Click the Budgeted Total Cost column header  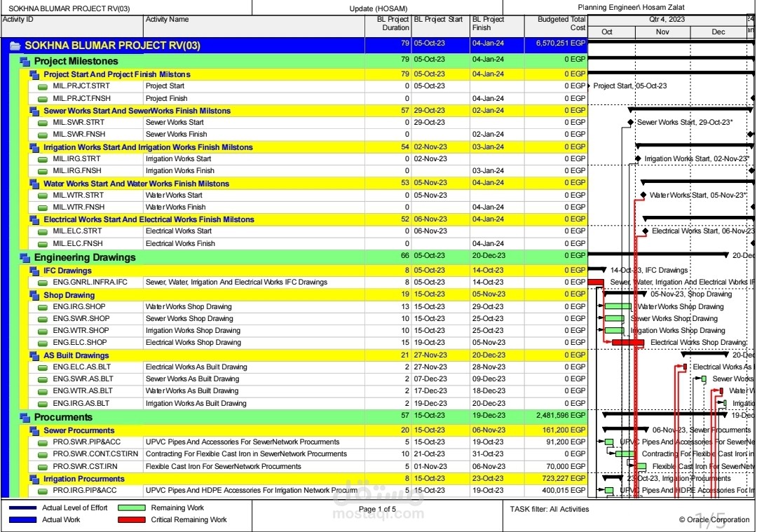pyautogui.click(x=556, y=26)
